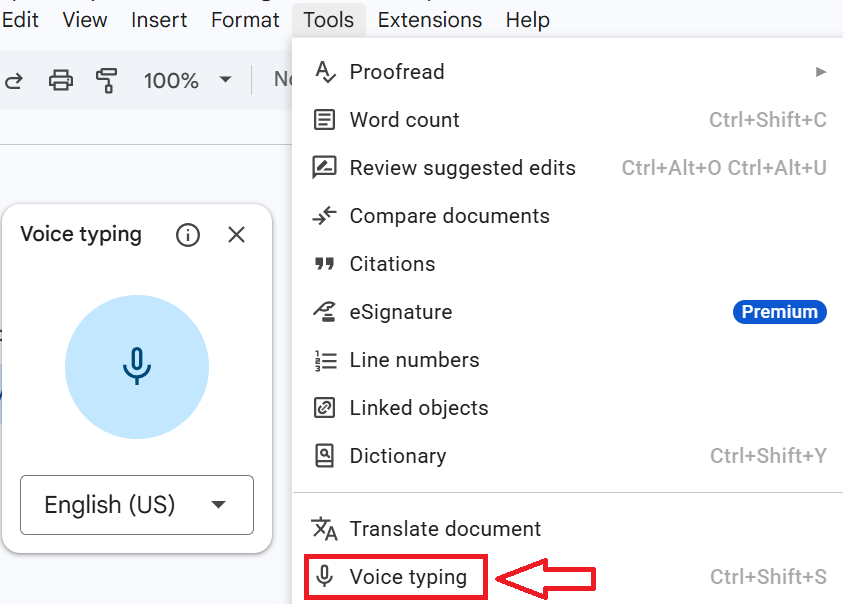Open the Format menu
843x604 pixels.
point(245,20)
